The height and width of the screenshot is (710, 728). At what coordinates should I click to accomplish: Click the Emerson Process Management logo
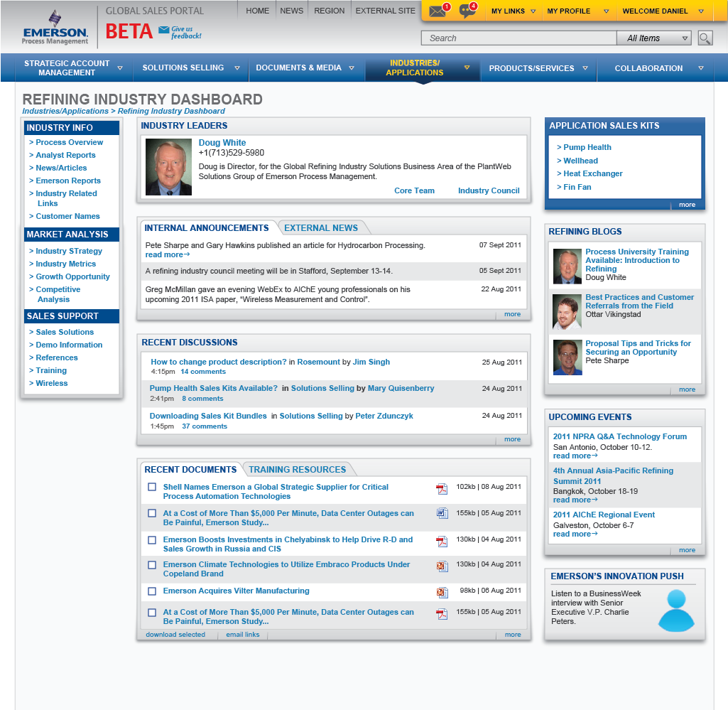coord(55,28)
